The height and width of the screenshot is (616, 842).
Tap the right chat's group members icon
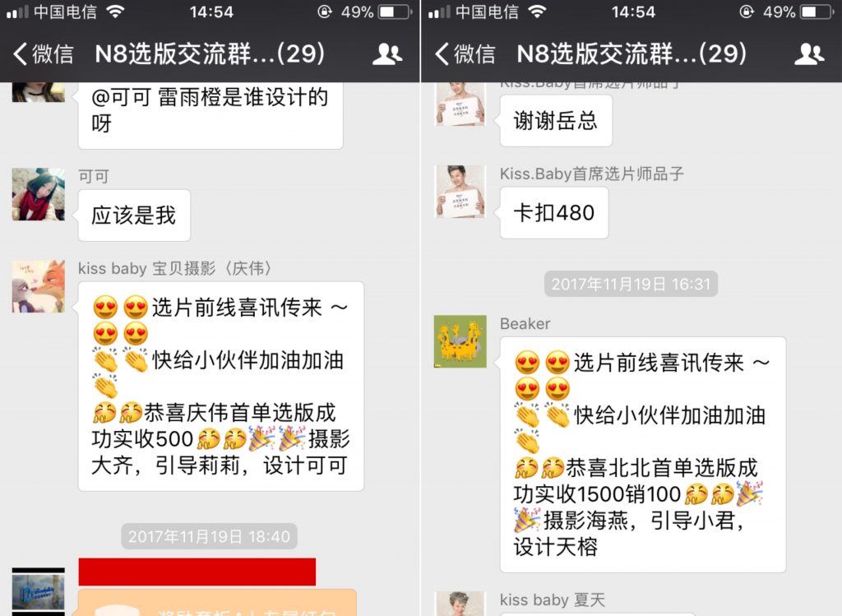point(809,54)
